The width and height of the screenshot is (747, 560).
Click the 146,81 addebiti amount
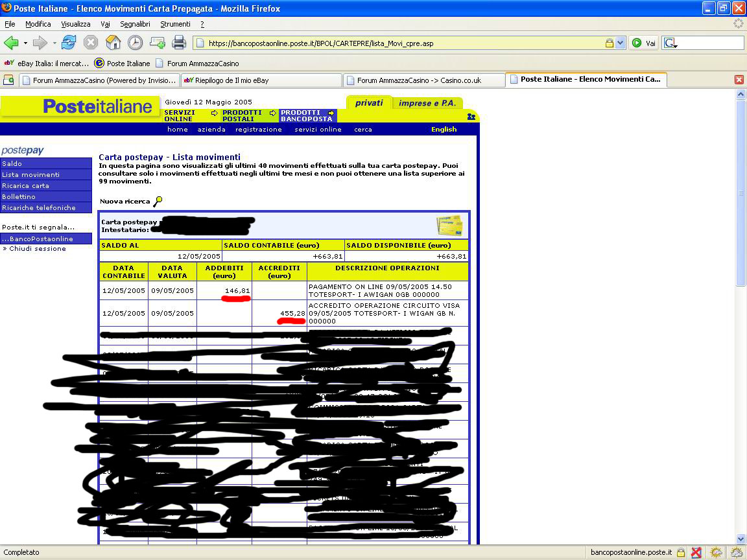pyautogui.click(x=237, y=290)
